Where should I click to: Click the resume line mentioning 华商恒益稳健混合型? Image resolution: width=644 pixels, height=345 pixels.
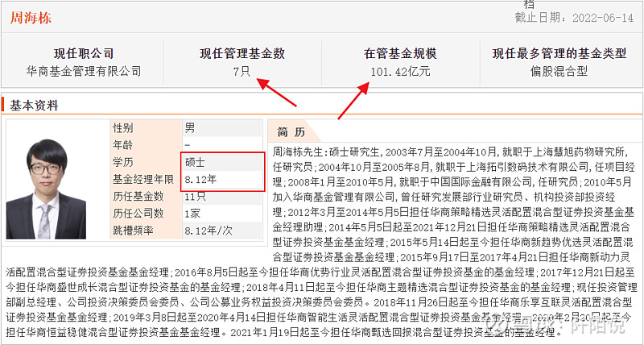[x=283, y=331]
